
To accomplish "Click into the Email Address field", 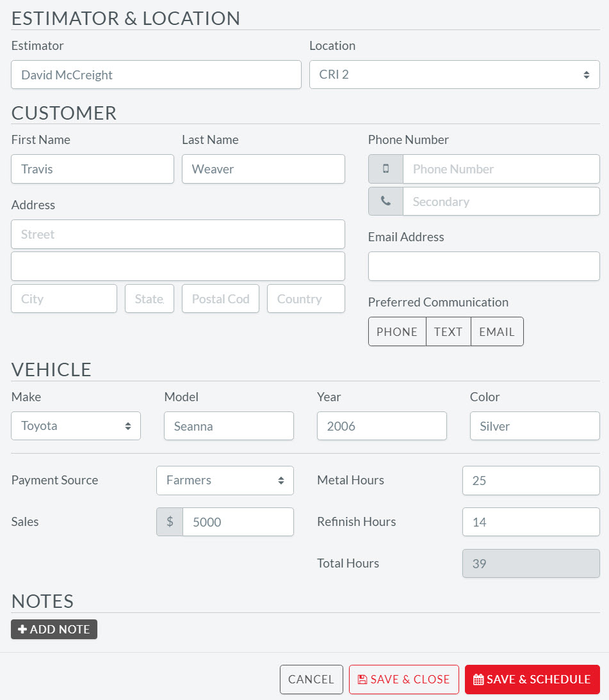I will point(483,266).
